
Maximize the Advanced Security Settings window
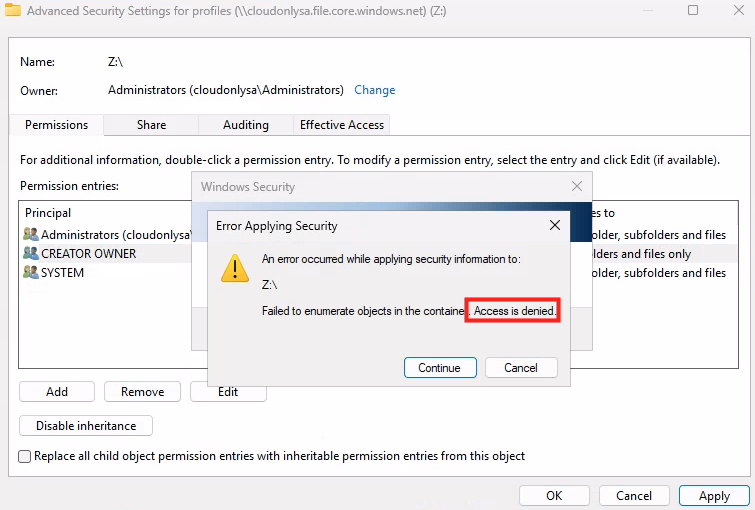(693, 10)
